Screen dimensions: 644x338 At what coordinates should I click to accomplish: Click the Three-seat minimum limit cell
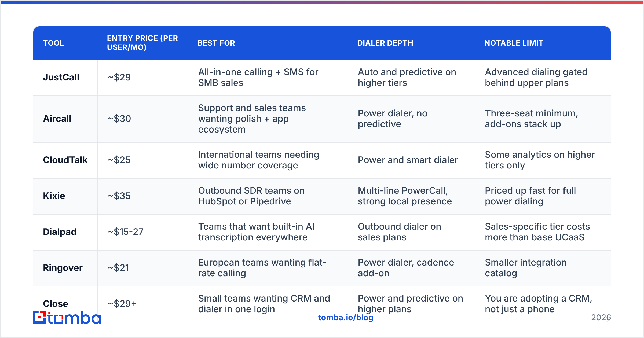click(531, 119)
